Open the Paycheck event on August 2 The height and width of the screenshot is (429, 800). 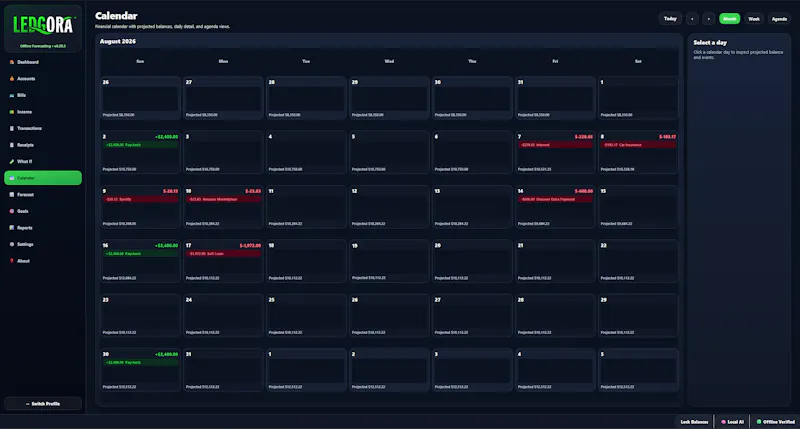click(140, 145)
